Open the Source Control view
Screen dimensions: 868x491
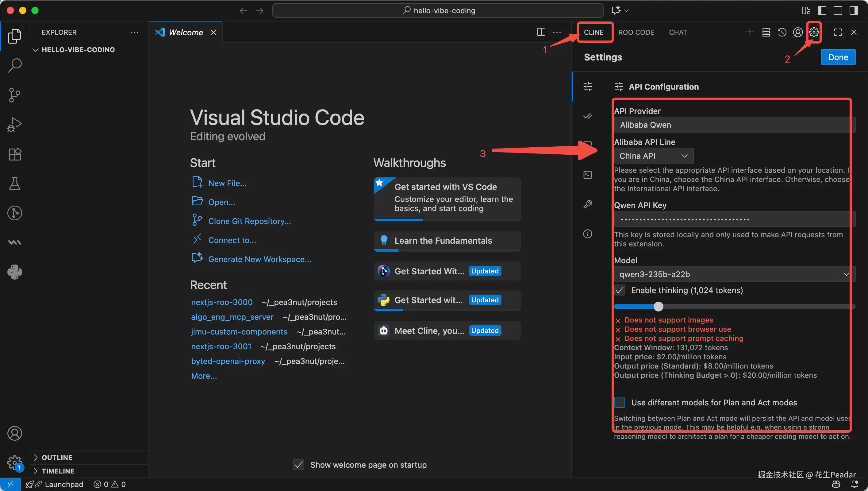(14, 95)
